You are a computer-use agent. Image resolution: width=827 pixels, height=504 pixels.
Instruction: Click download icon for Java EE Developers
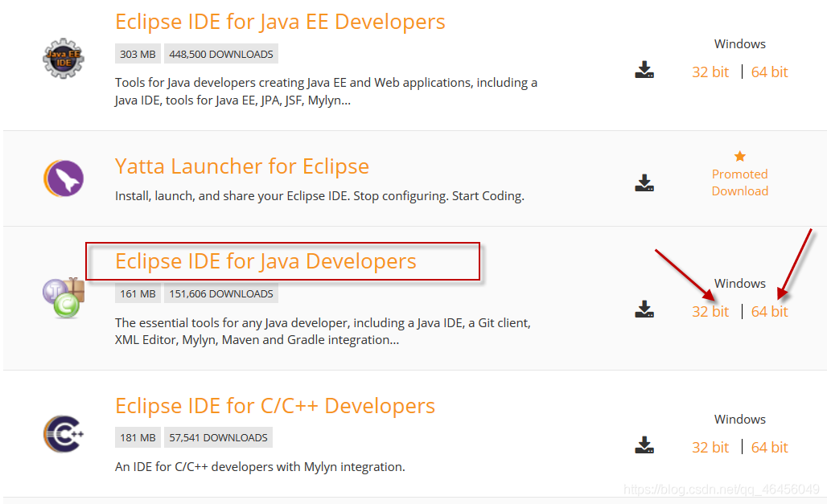pyautogui.click(x=644, y=70)
